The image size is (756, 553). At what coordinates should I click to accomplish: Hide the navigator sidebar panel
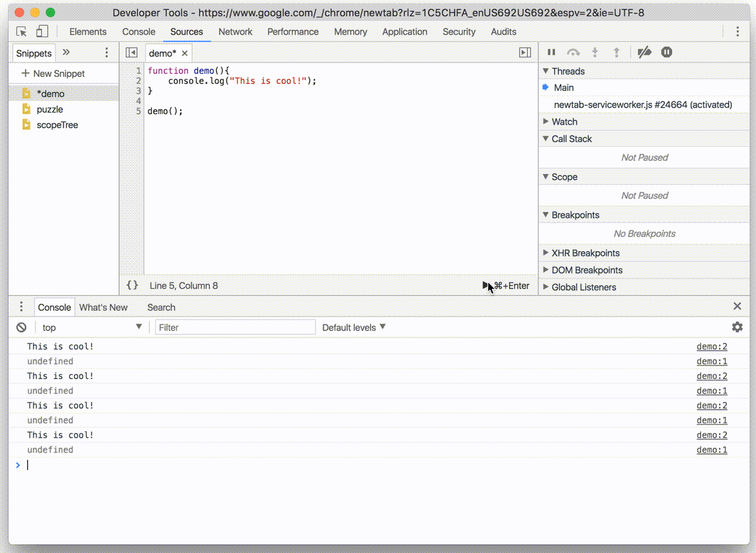pyautogui.click(x=132, y=53)
